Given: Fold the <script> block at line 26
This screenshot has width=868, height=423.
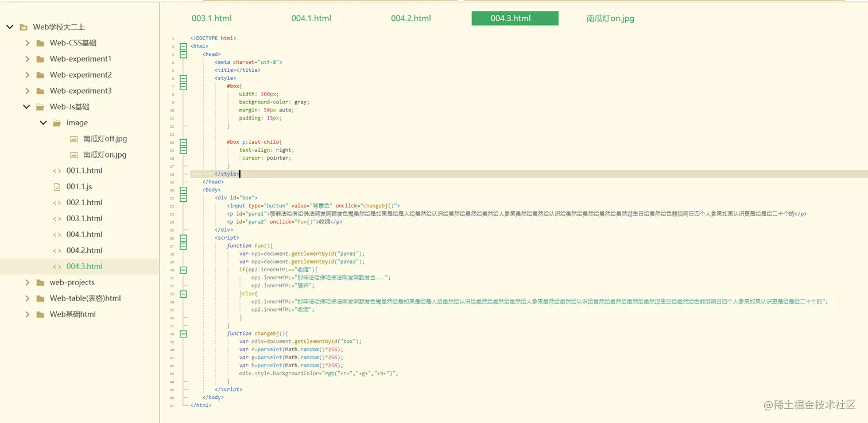Looking at the screenshot, I should pyautogui.click(x=183, y=237).
